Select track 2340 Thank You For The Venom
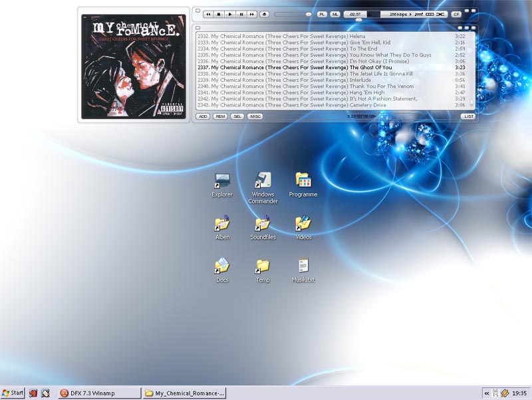This screenshot has height=400, width=532. (331, 87)
